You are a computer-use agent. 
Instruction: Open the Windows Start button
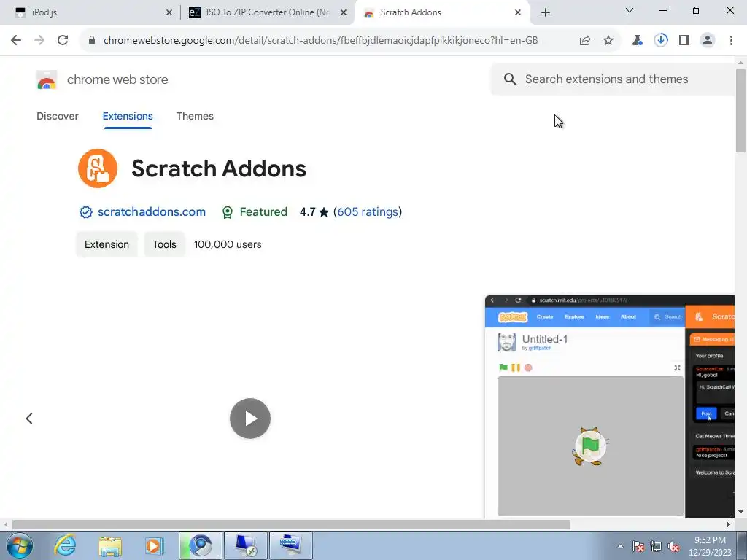pyautogui.click(x=20, y=545)
